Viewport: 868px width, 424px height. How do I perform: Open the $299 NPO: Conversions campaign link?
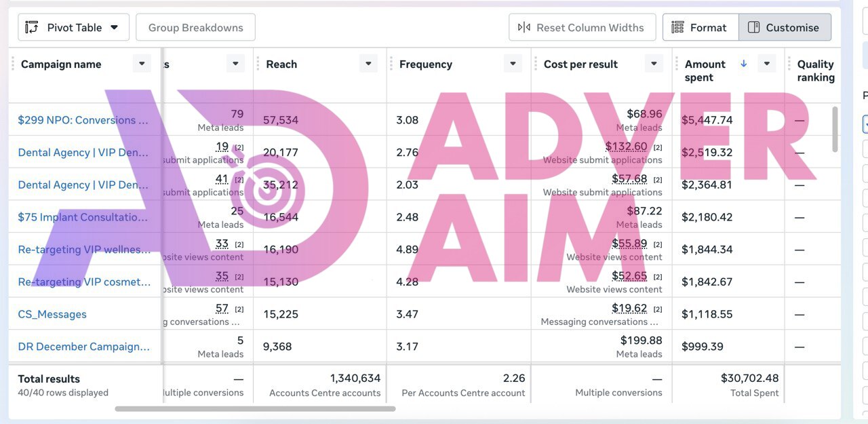coord(83,120)
